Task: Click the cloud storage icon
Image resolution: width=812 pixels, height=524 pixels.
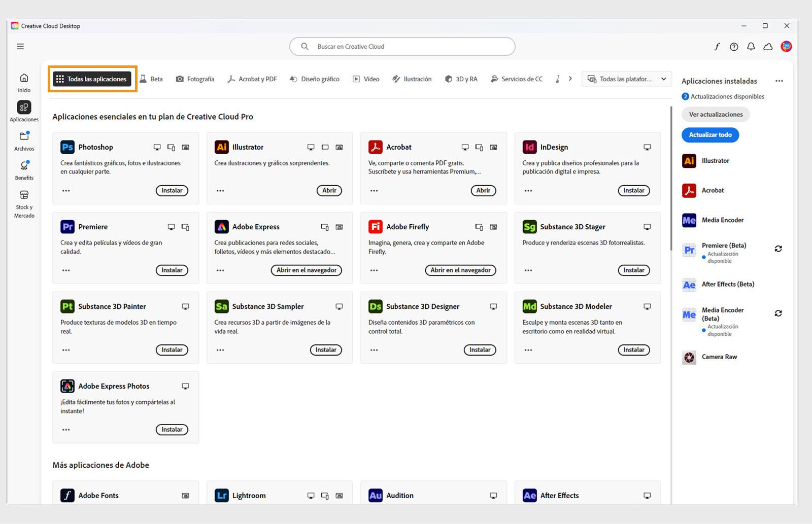Action: click(768, 46)
